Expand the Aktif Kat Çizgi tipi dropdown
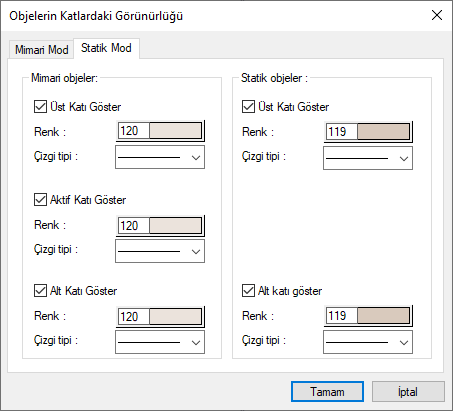 click(x=160, y=251)
